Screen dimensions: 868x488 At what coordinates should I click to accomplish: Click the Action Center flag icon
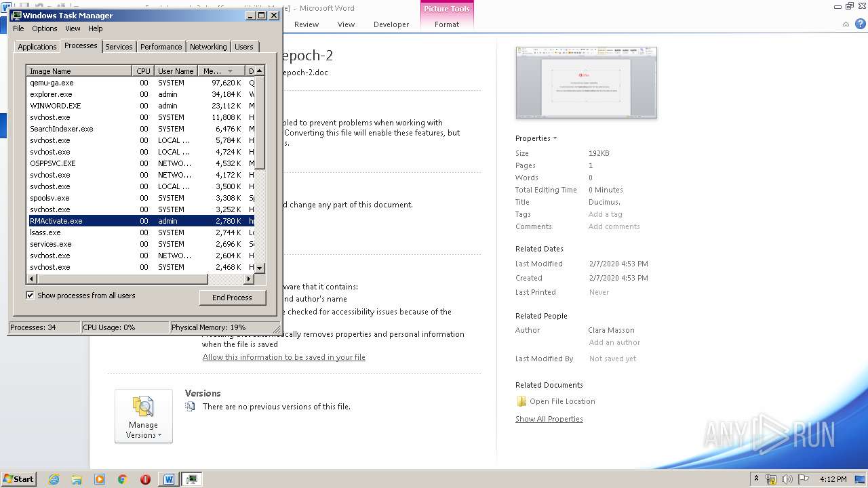[804, 479]
